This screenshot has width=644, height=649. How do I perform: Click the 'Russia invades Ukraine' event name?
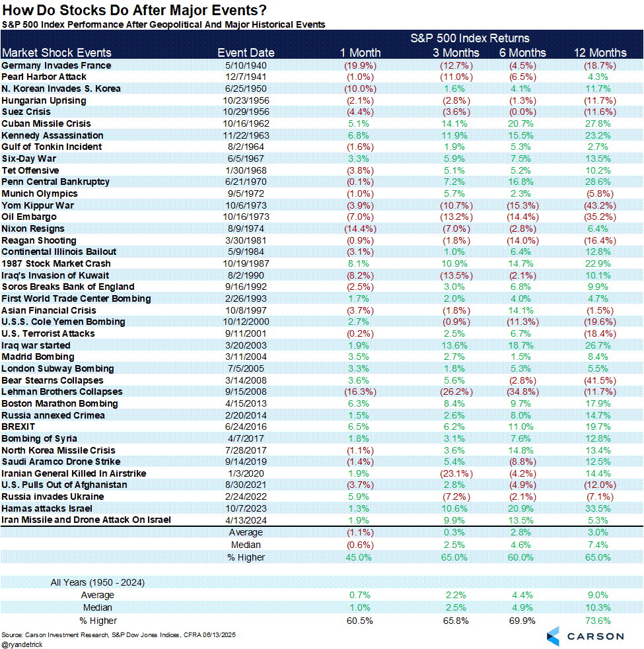53,496
